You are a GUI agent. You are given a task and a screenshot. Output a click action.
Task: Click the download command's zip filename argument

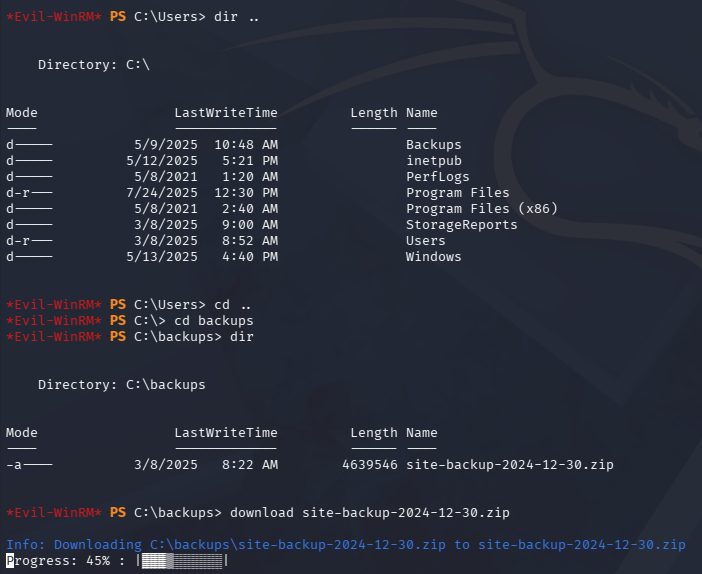(x=405, y=513)
